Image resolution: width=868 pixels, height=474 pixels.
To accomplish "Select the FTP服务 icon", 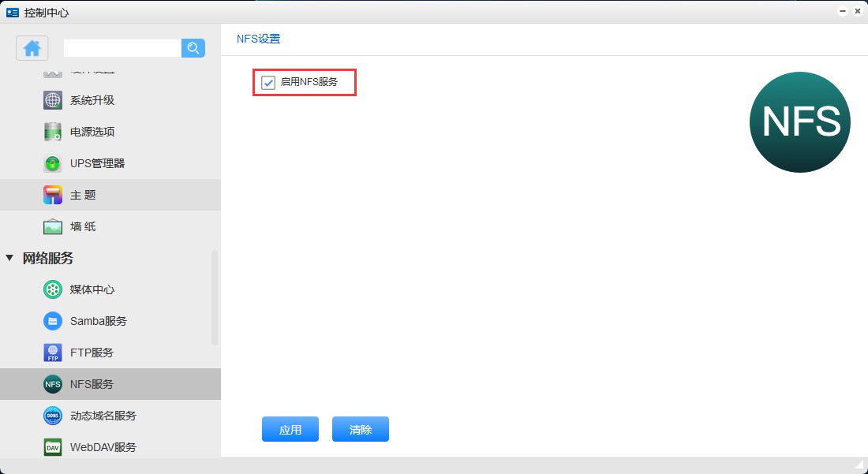I will (x=53, y=353).
